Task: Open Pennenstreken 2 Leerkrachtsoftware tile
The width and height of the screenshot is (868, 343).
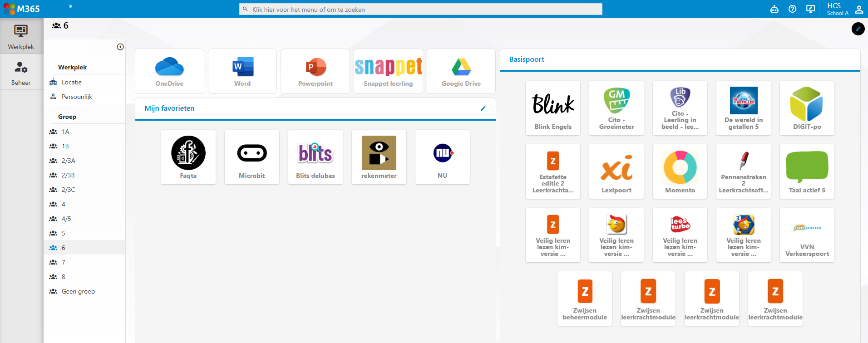Action: click(744, 171)
